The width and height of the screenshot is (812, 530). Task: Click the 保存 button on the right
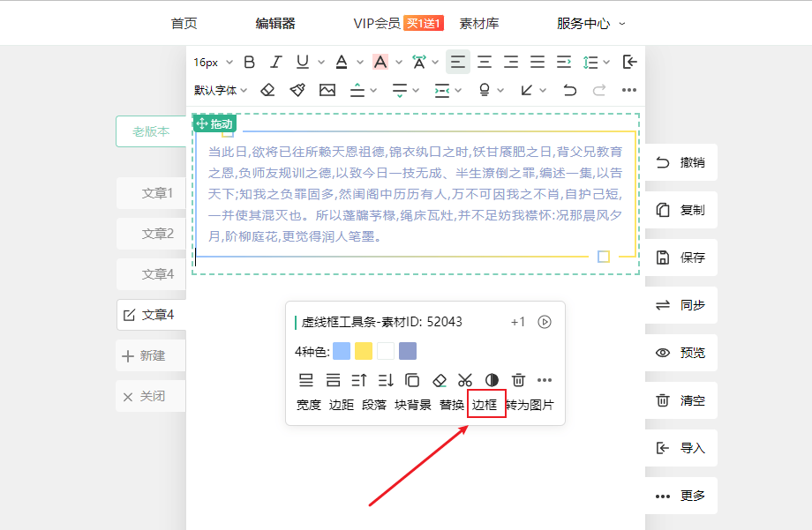[681, 258]
